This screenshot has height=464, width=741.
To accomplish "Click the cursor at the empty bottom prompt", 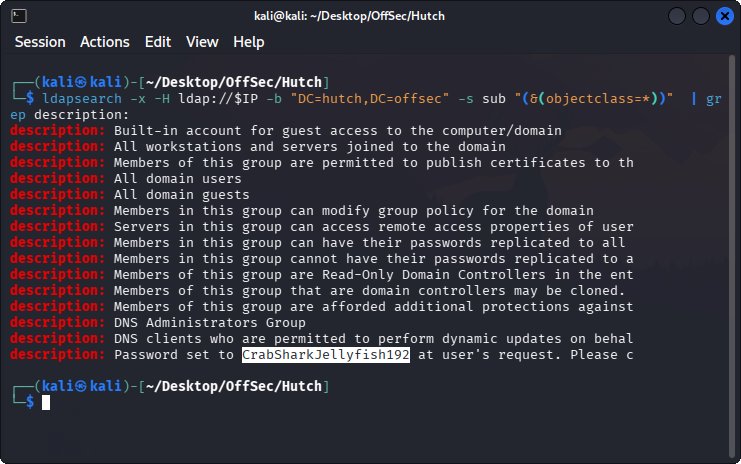I will (x=46, y=403).
